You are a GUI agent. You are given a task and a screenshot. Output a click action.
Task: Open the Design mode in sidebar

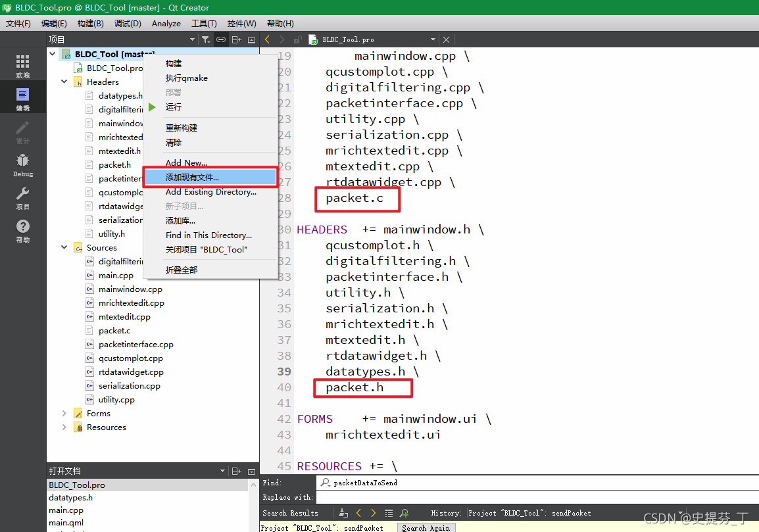pyautogui.click(x=23, y=132)
